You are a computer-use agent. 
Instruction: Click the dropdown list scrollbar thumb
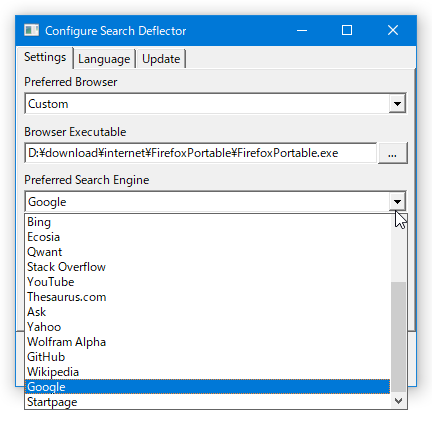point(398,337)
